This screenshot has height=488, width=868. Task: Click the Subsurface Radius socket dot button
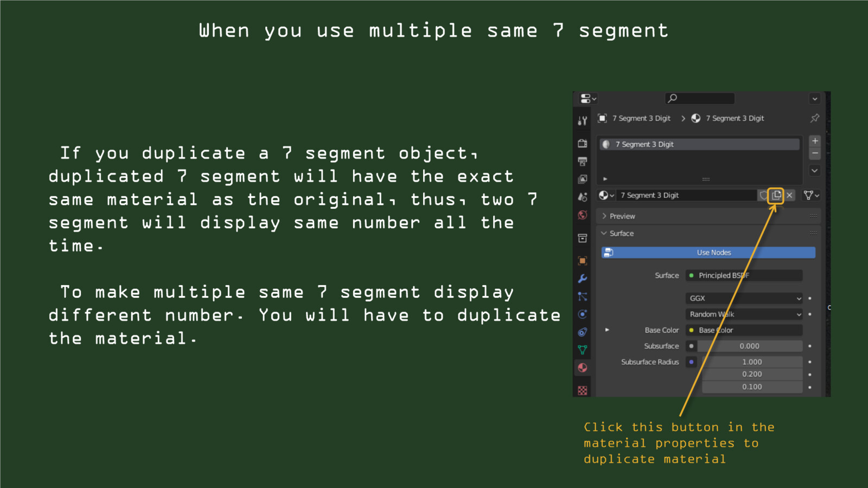tap(691, 362)
